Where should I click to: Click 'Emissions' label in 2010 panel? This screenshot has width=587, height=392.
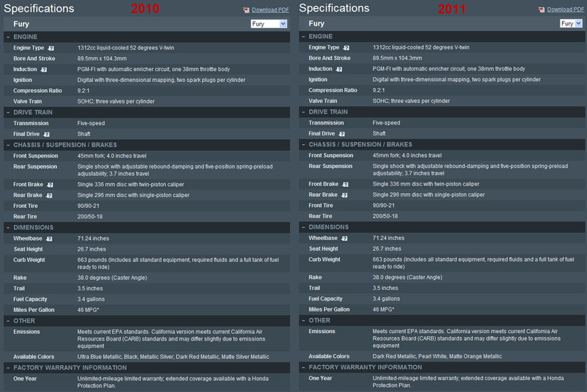click(x=26, y=332)
